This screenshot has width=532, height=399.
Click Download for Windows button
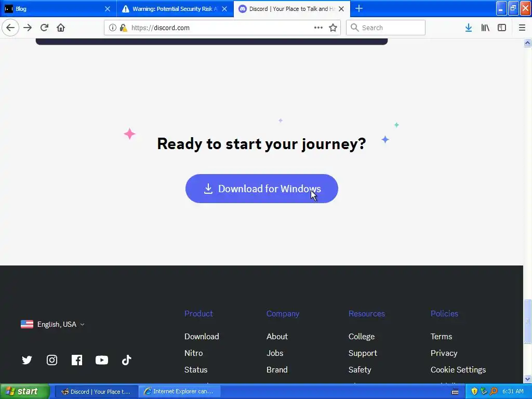point(262,189)
